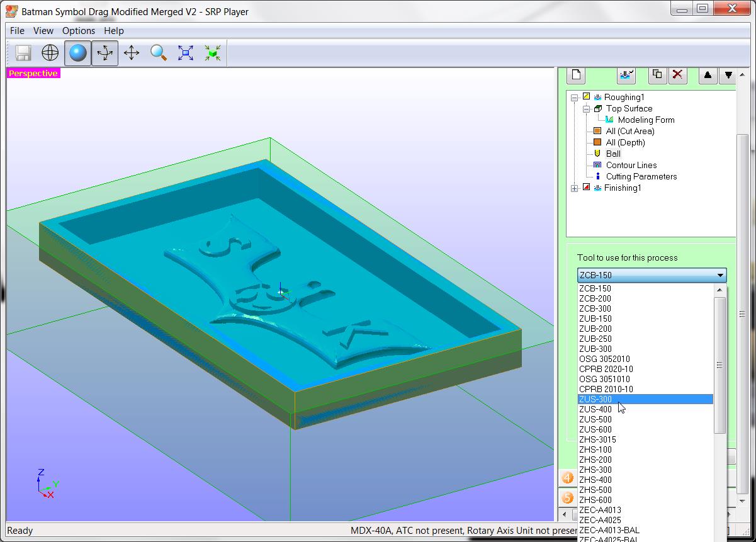
Task: Select the rotate view tool
Action: (x=104, y=53)
